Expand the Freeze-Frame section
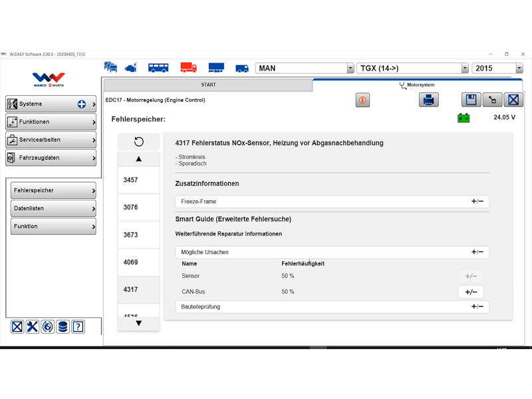Image resolution: width=532 pixels, height=399 pixels. (477, 201)
